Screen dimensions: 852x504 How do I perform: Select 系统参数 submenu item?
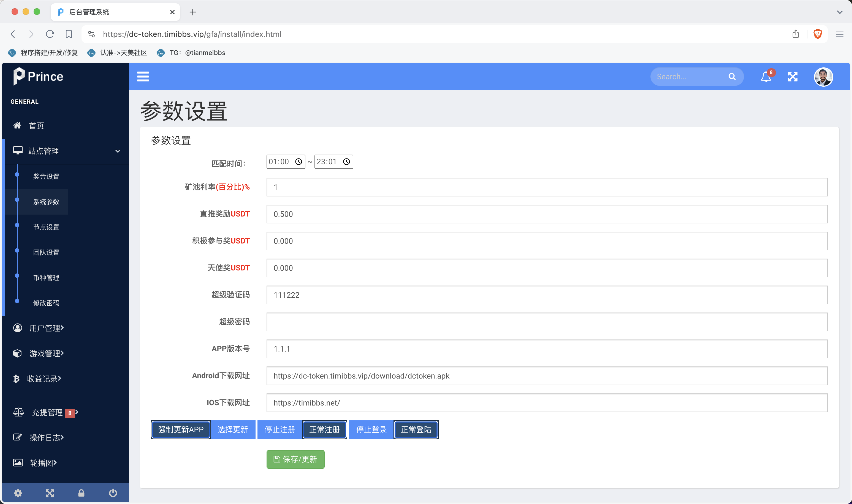coord(46,202)
